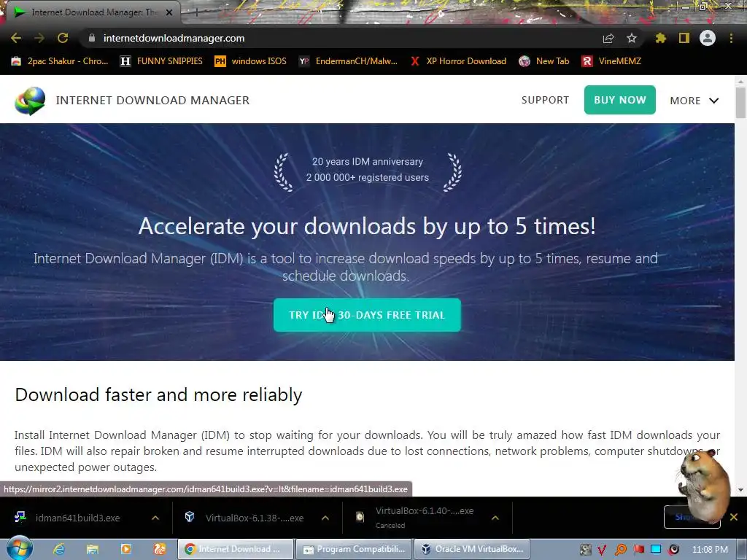Click the hamster desktop pet
Screen dimensions: 747x560
coord(704,486)
